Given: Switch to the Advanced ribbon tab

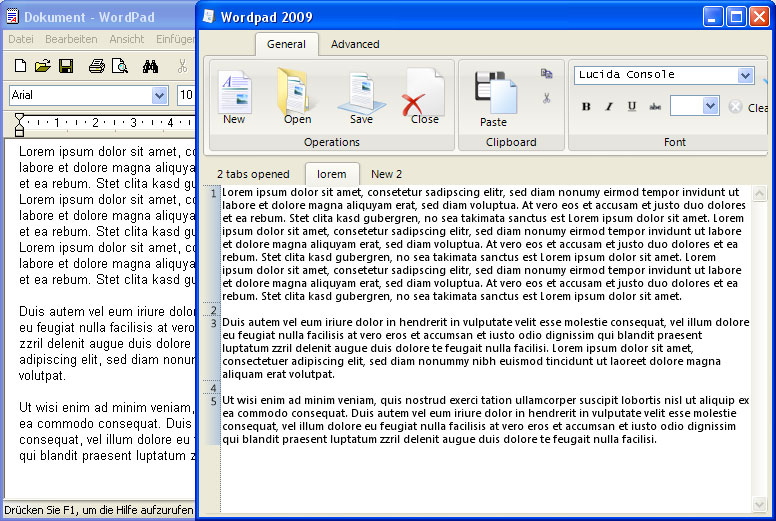Looking at the screenshot, I should pos(355,44).
